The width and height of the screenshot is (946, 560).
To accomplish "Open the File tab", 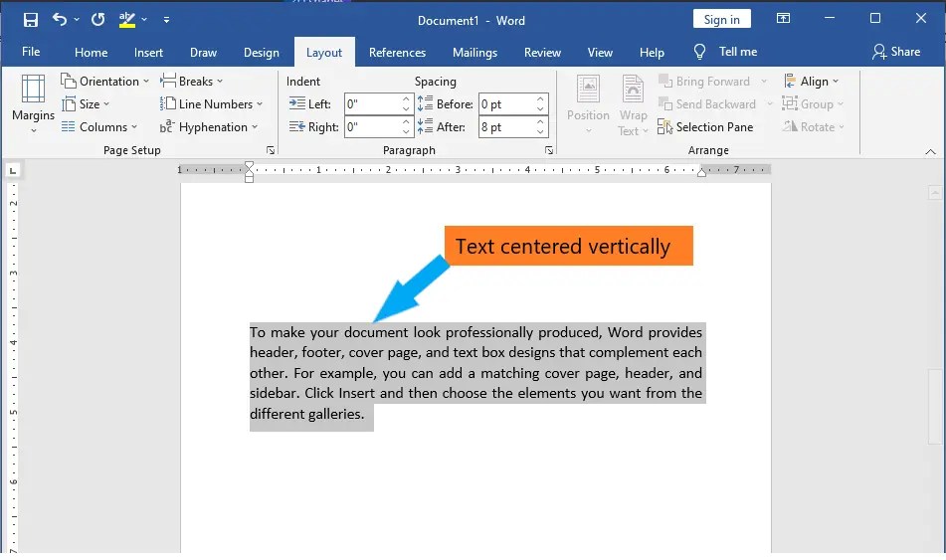I will [x=31, y=52].
